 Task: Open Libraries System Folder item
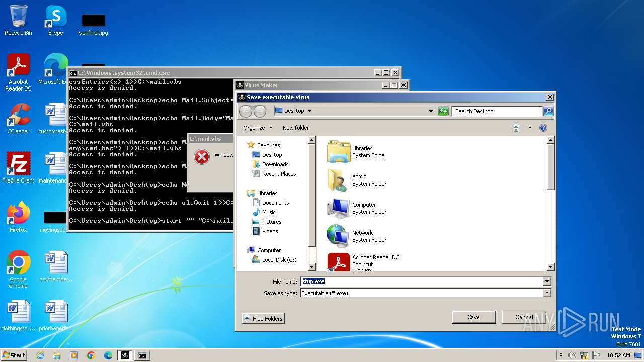click(x=357, y=152)
